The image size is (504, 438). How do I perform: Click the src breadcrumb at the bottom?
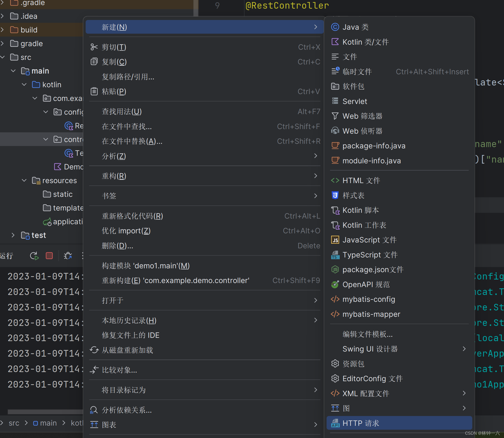[14, 423]
